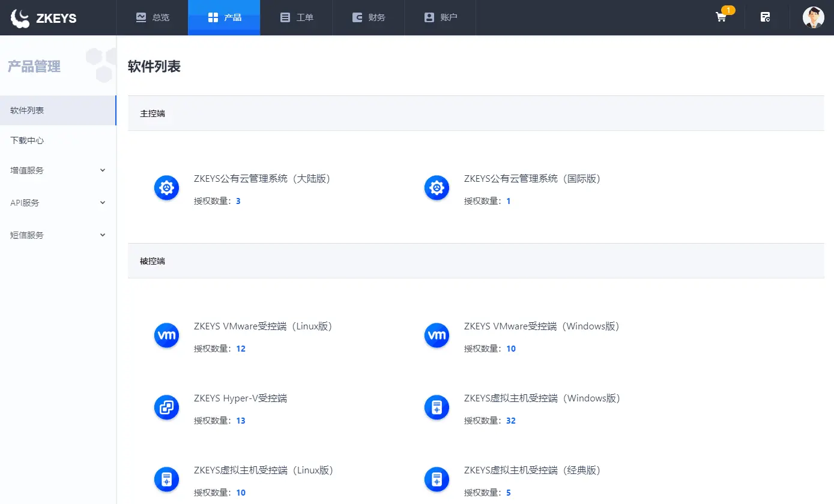Click the icon for 虚拟主机受控端（Linux版）
The image size is (834, 504).
tap(166, 479)
